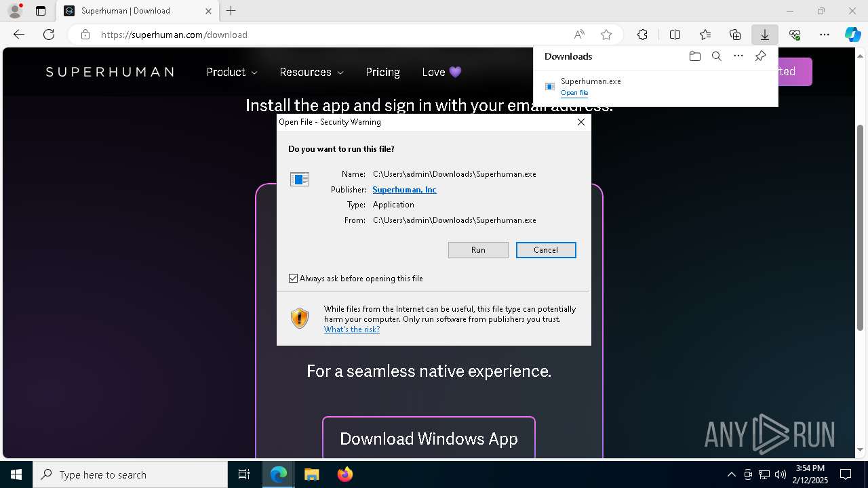Open the Pricing page
The image size is (868, 488).
click(x=383, y=72)
